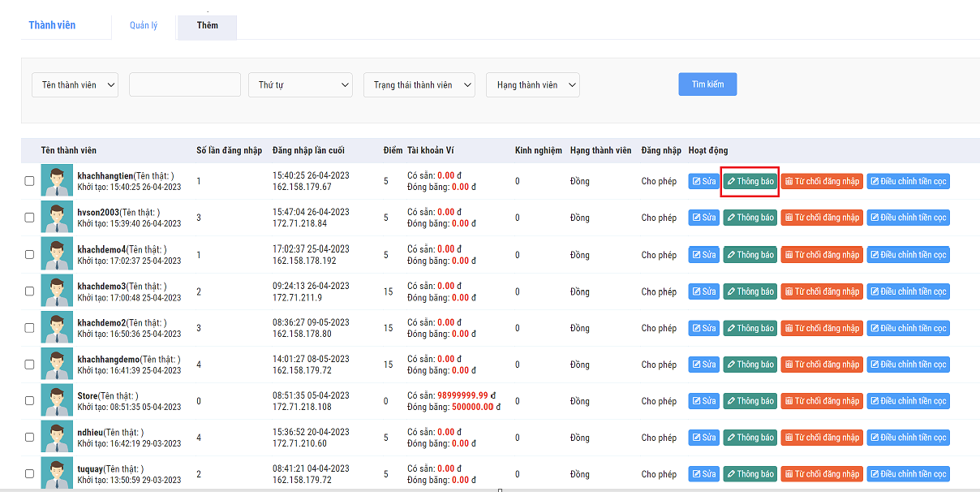Click the Tìm kiếm search button
This screenshot has width=980, height=492.
(707, 84)
